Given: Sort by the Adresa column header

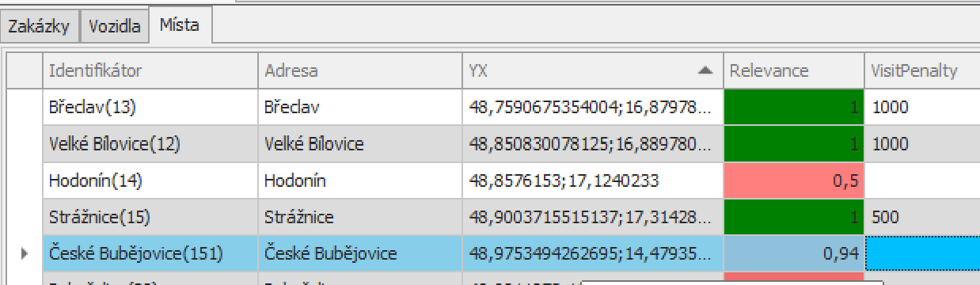Looking at the screenshot, I should [x=360, y=70].
